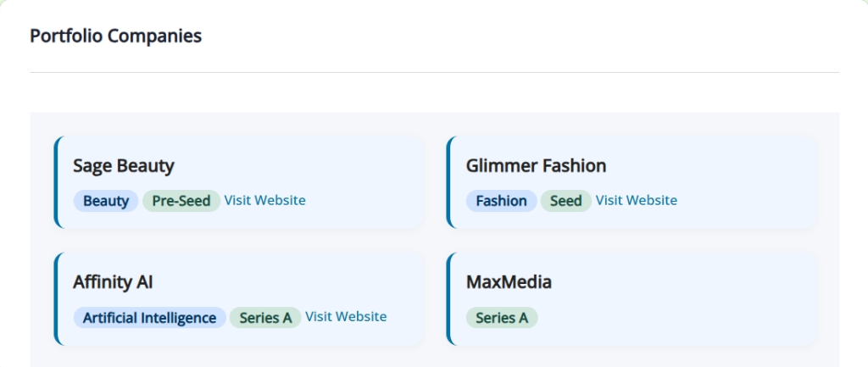
Task: Click the Seed tag on Glimmer Fashion
Action: point(565,201)
